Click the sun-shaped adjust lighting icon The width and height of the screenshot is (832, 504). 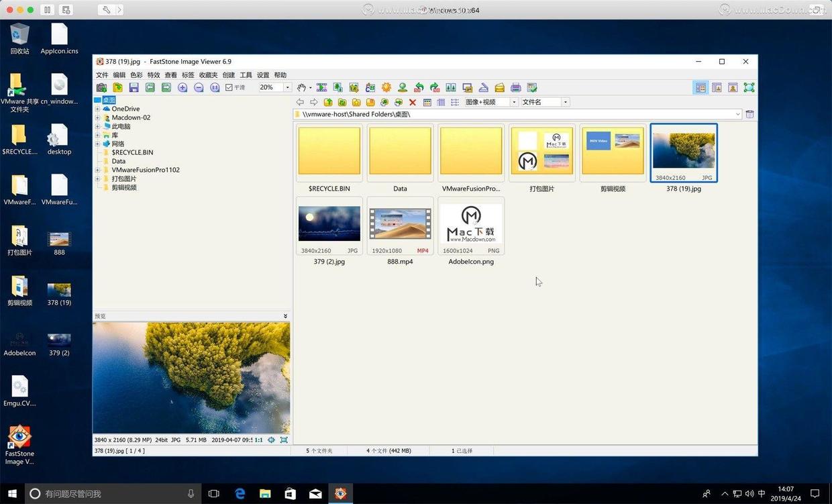coord(386,87)
